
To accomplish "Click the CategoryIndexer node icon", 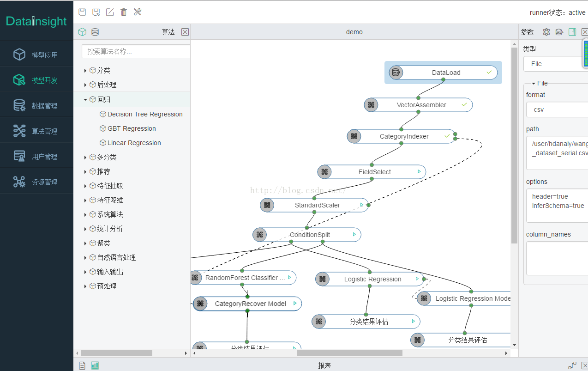I will [x=354, y=136].
